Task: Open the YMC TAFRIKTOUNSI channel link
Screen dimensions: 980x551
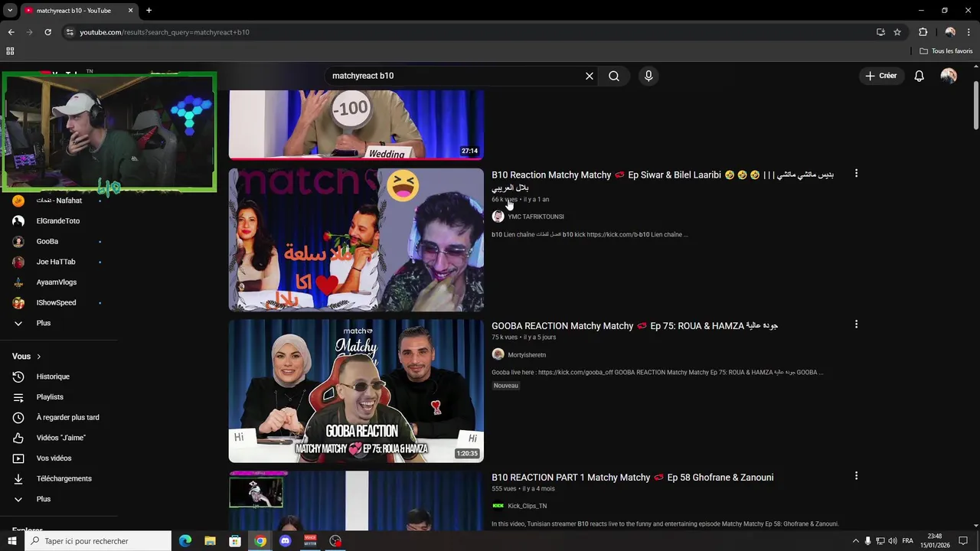Action: (x=535, y=217)
